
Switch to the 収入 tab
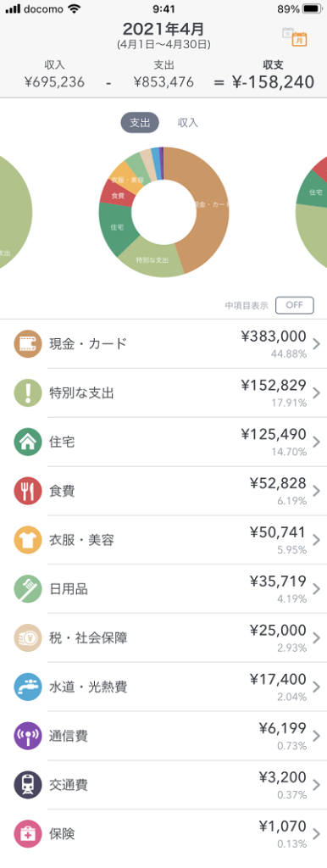187,123
